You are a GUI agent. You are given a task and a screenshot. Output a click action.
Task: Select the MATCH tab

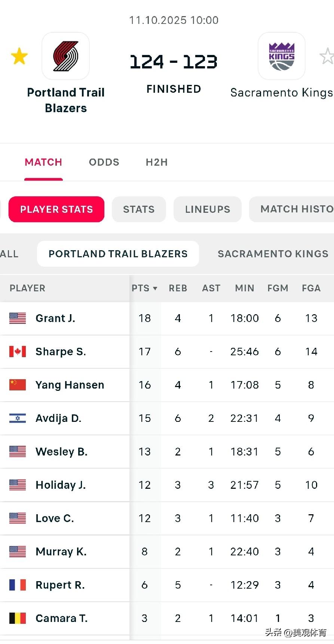click(x=43, y=162)
